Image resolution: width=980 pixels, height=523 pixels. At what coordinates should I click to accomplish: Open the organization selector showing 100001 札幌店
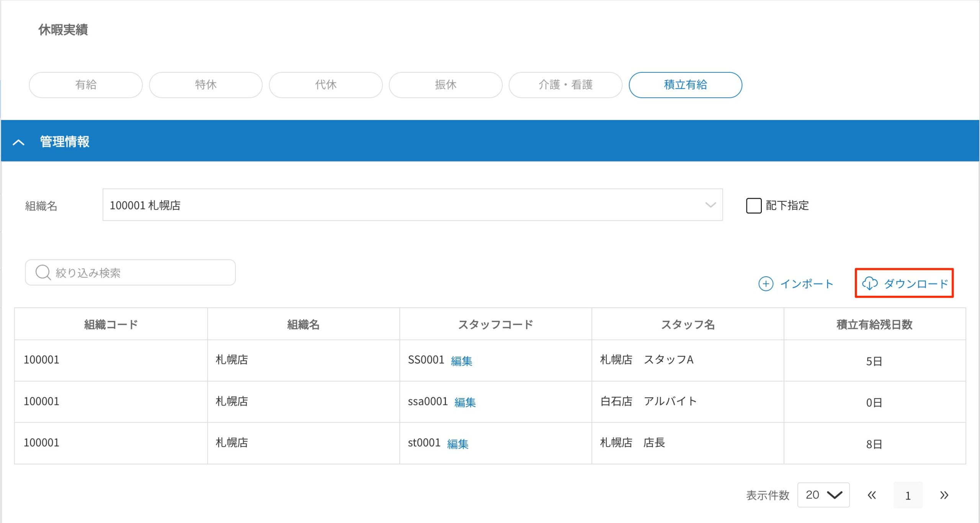click(412, 205)
